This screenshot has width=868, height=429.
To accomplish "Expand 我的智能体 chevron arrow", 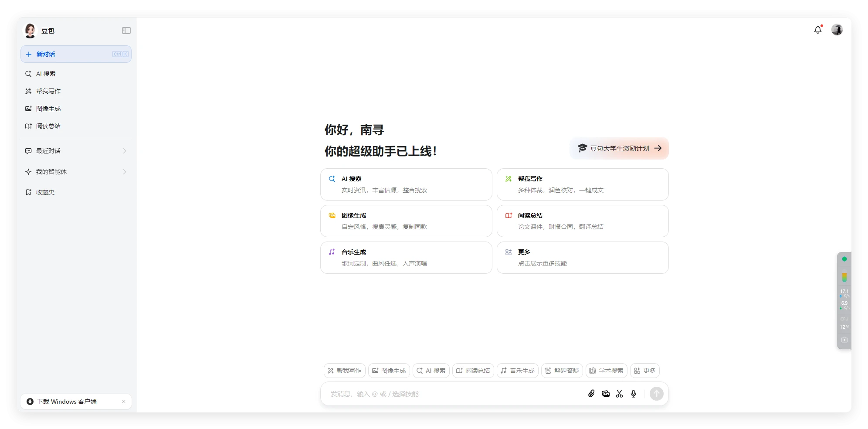I will (x=125, y=172).
